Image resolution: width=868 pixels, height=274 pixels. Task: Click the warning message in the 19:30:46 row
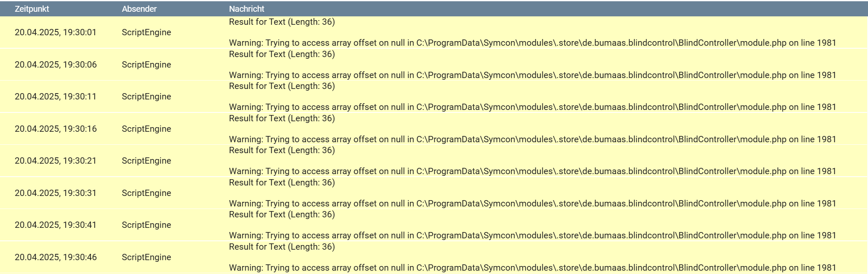[532, 268]
